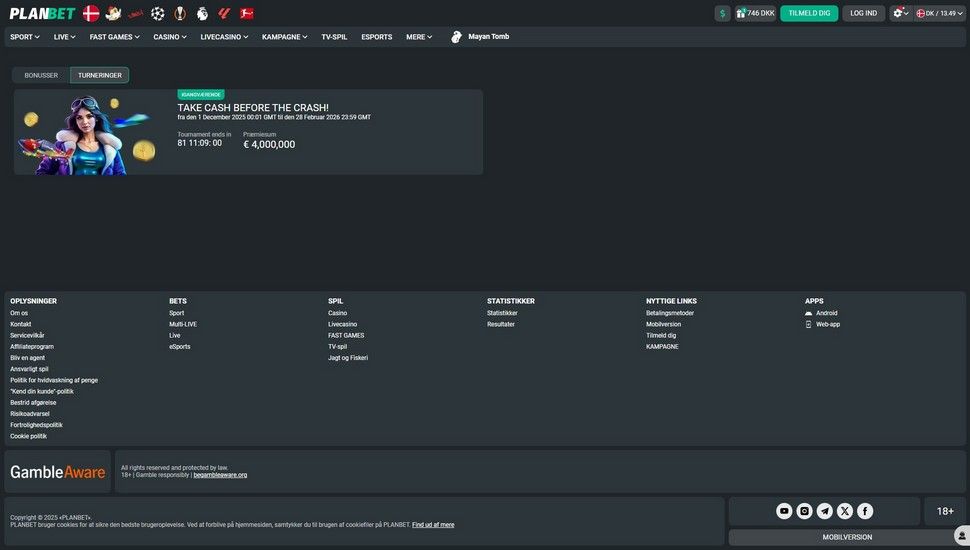Expand the CASINO dropdown menu
970x550 pixels.
[x=170, y=37]
